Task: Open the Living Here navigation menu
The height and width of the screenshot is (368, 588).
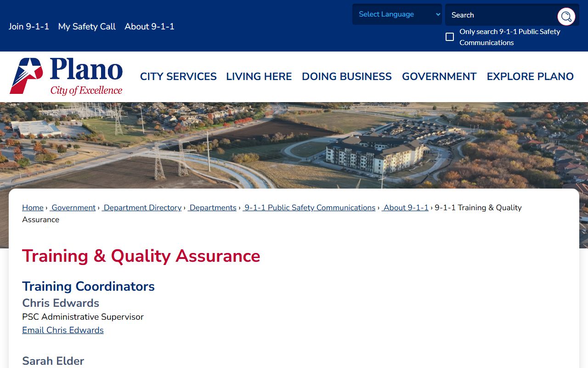Action: pos(259,76)
